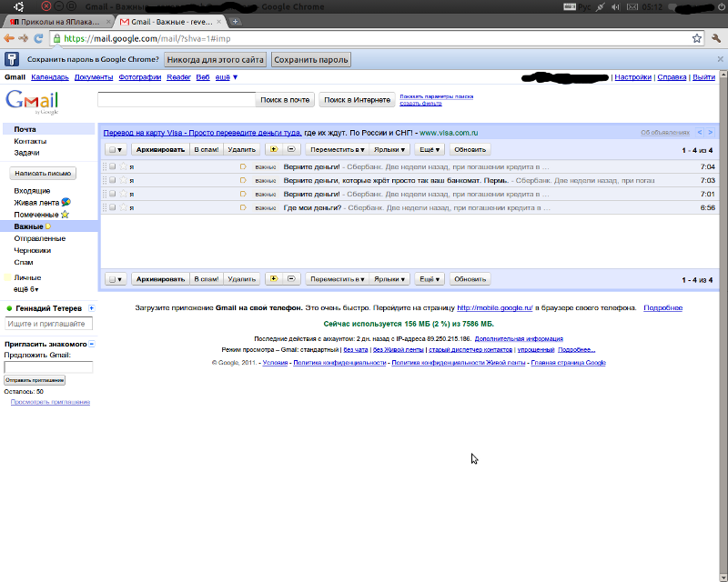
Task: Mark as important using the top toolbar plus icon
Action: click(274, 149)
